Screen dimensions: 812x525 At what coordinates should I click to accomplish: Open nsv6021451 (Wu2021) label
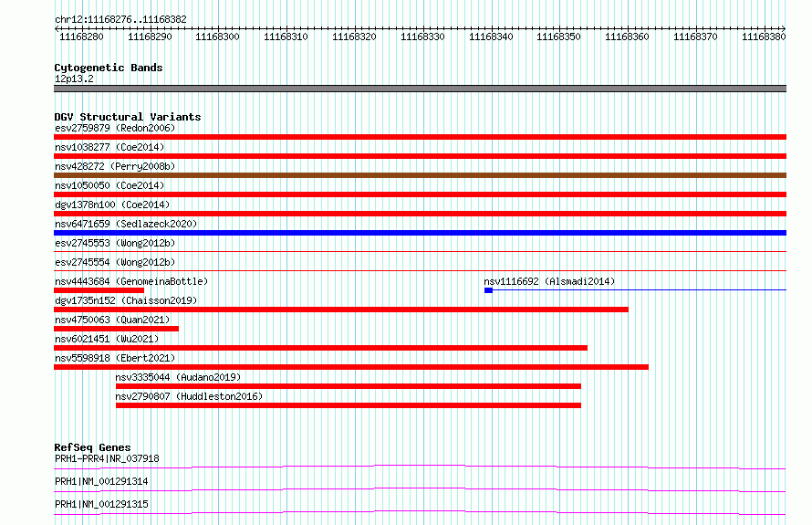(107, 339)
